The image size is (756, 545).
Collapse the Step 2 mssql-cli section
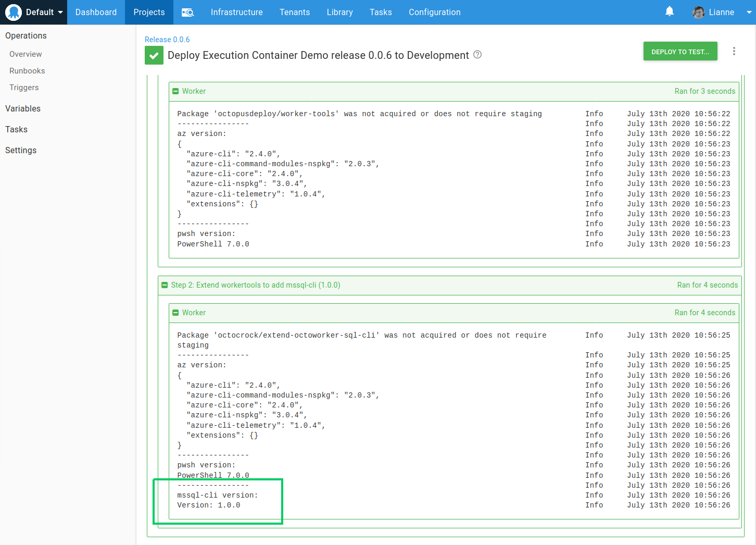[x=165, y=286]
